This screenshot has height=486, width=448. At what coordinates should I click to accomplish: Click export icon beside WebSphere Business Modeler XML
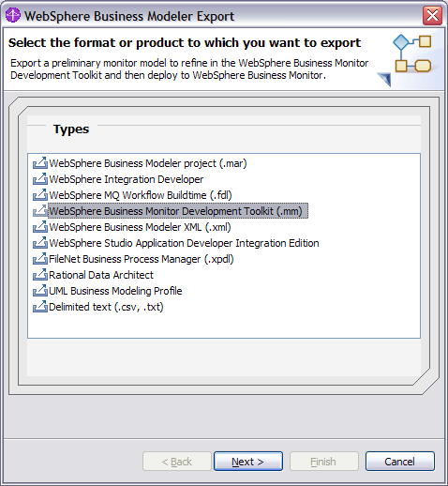tap(40, 227)
